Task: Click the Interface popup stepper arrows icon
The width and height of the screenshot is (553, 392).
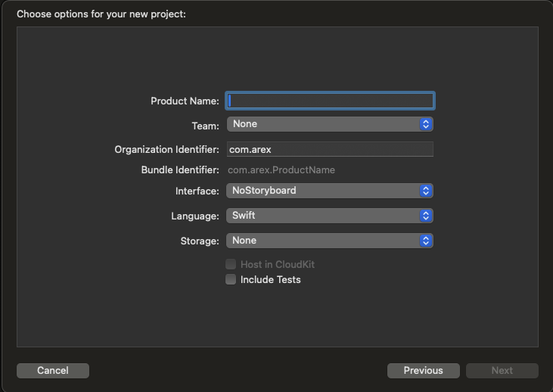Action: tap(426, 191)
